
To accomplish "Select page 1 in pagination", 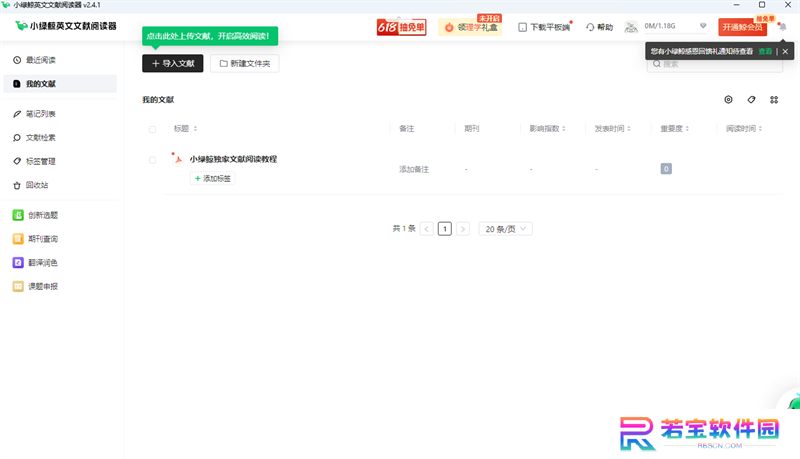I will coord(444,229).
